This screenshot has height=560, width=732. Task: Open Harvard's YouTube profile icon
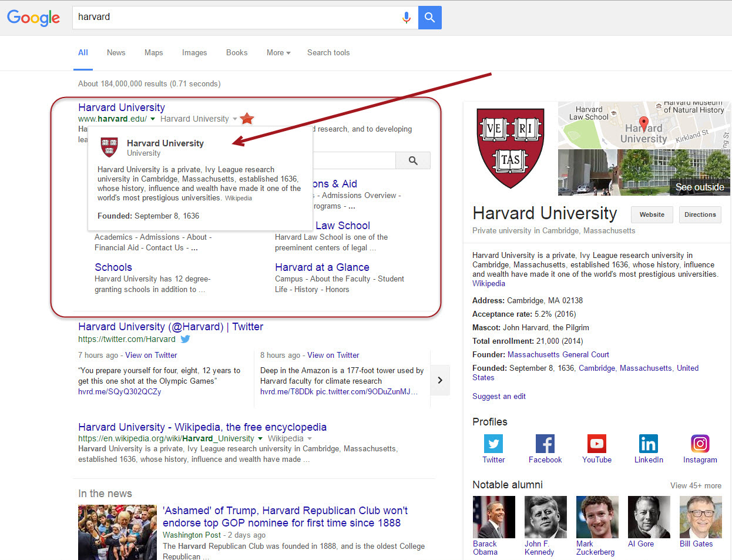point(596,444)
